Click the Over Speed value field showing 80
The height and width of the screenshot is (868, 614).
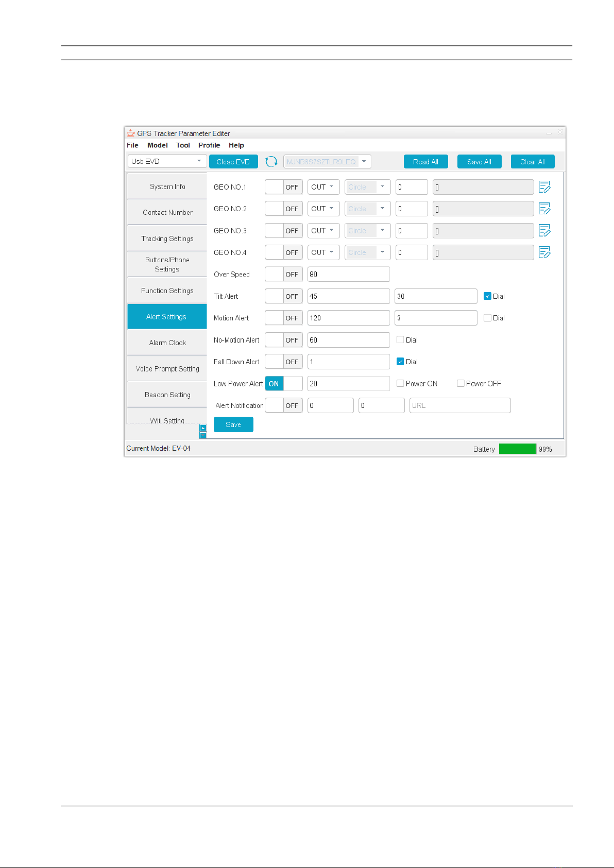click(x=349, y=274)
